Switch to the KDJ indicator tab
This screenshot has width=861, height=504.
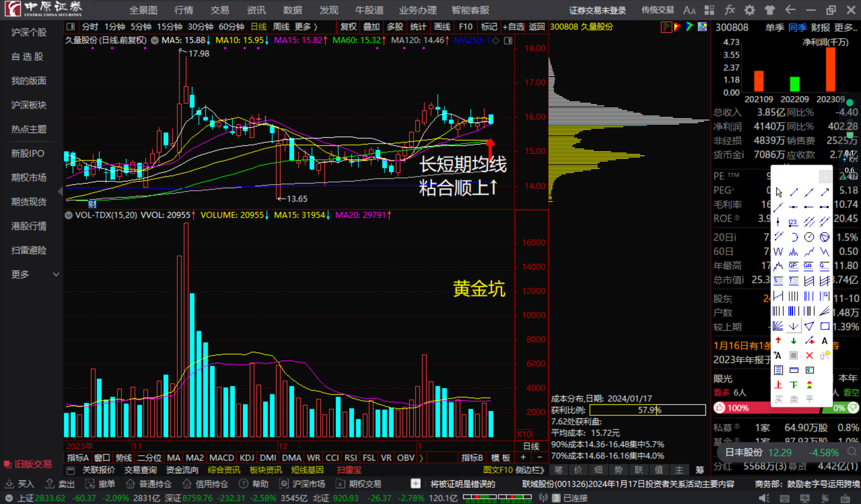click(247, 458)
